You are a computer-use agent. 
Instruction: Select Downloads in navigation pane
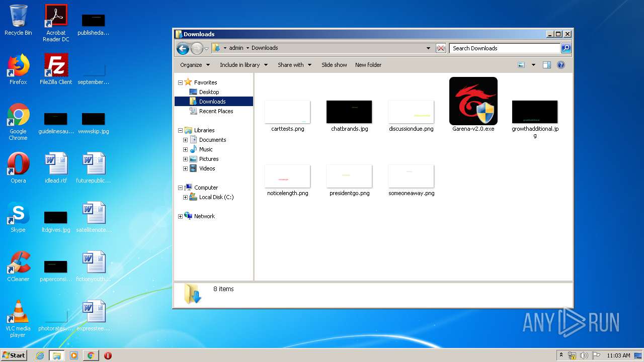point(213,102)
